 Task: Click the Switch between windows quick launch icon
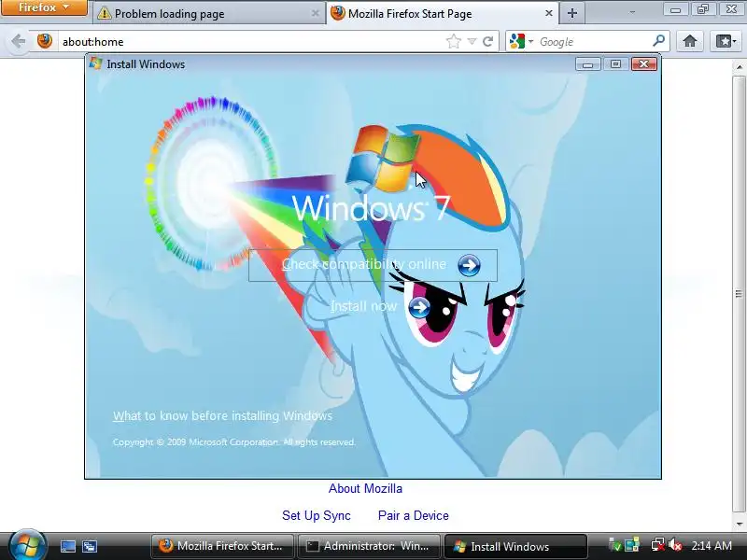click(x=89, y=546)
